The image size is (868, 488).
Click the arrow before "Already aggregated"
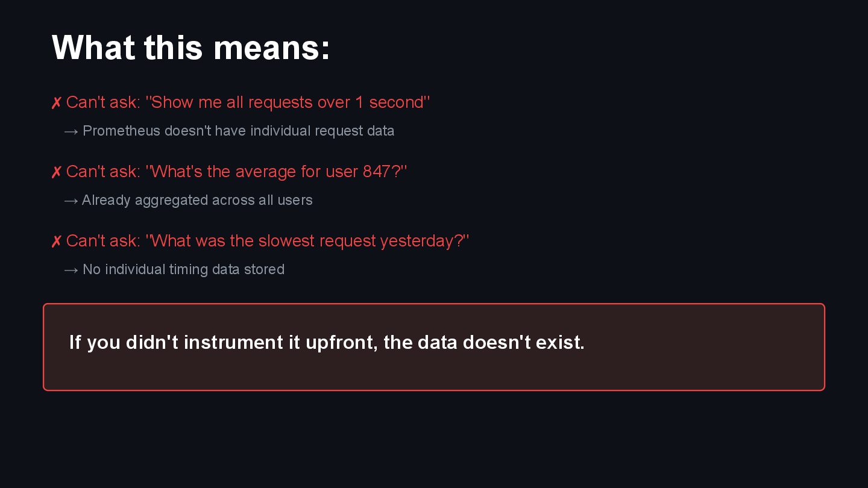(71, 201)
